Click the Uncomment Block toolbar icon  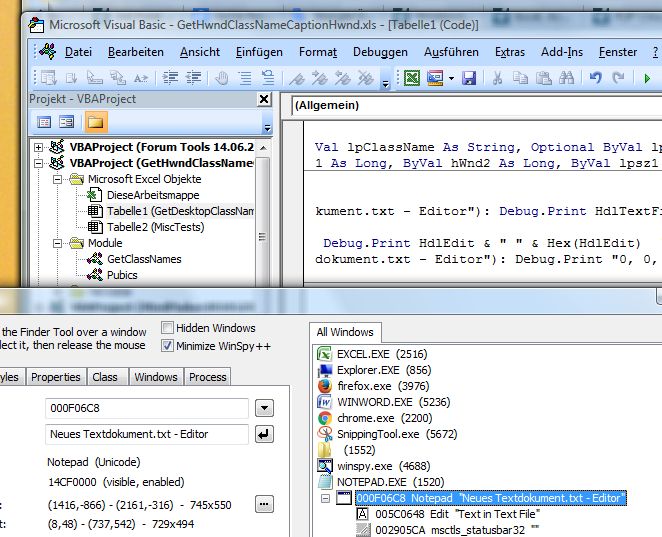pyautogui.click(x=268, y=78)
